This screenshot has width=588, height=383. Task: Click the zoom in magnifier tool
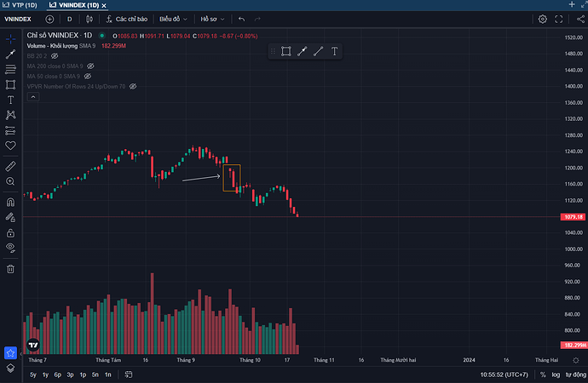[10, 181]
